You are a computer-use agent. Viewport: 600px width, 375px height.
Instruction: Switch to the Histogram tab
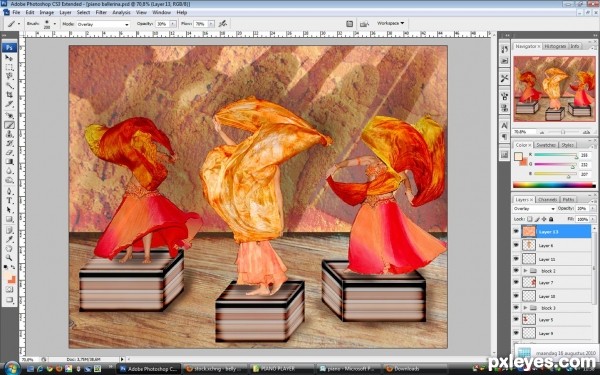[x=555, y=46]
